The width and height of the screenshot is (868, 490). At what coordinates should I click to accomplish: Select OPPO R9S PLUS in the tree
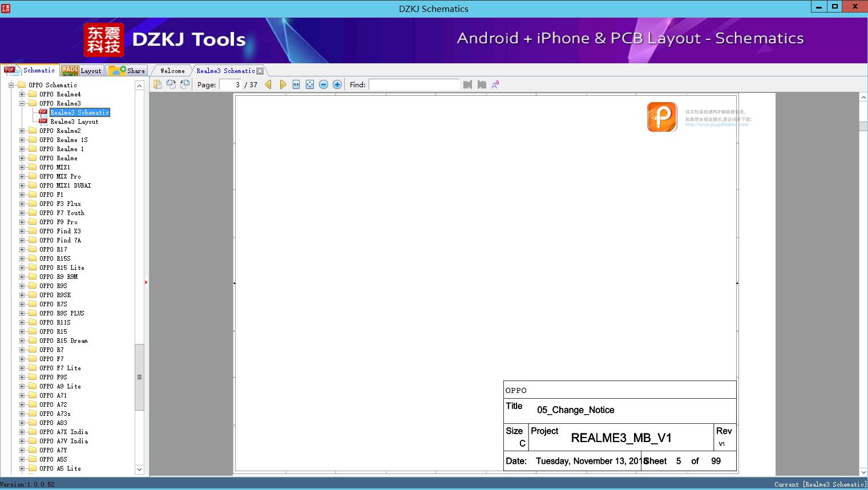tap(62, 313)
